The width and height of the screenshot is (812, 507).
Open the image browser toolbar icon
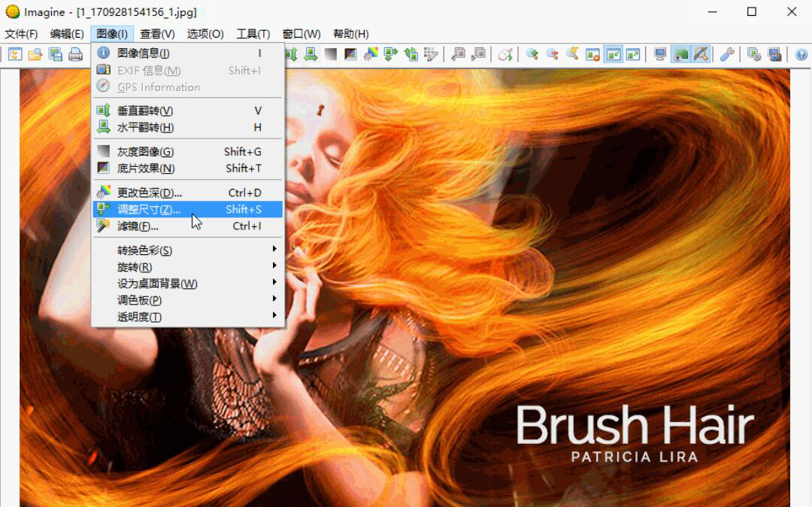click(x=15, y=54)
